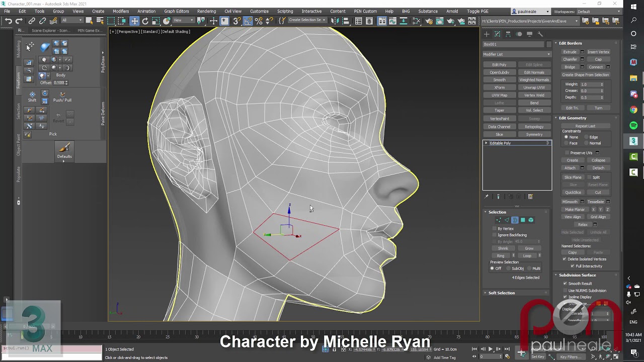Select the SubObj preview selection radio

coord(508,268)
